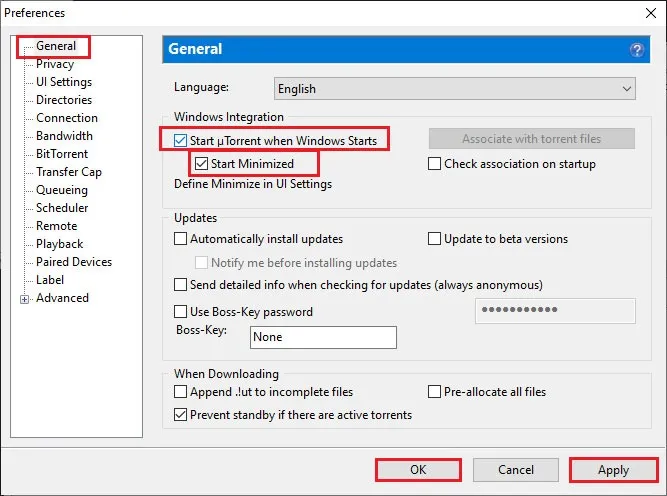Open the Connection settings page

tap(67, 118)
